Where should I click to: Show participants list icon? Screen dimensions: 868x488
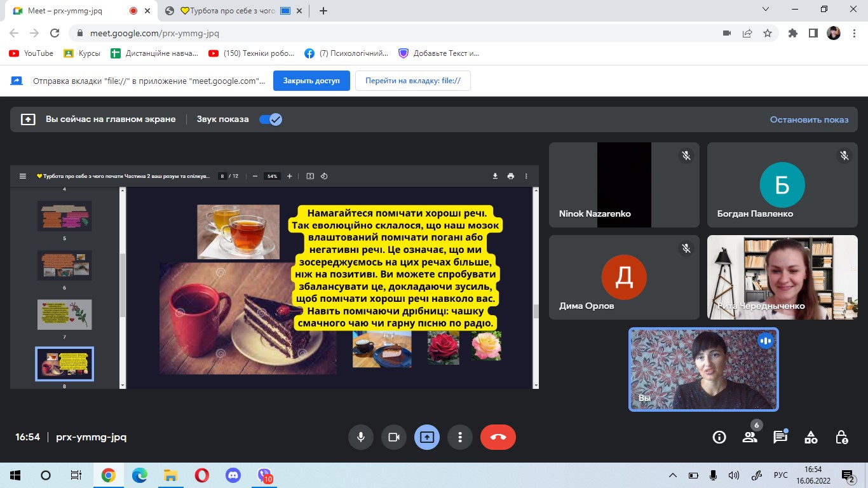click(750, 437)
